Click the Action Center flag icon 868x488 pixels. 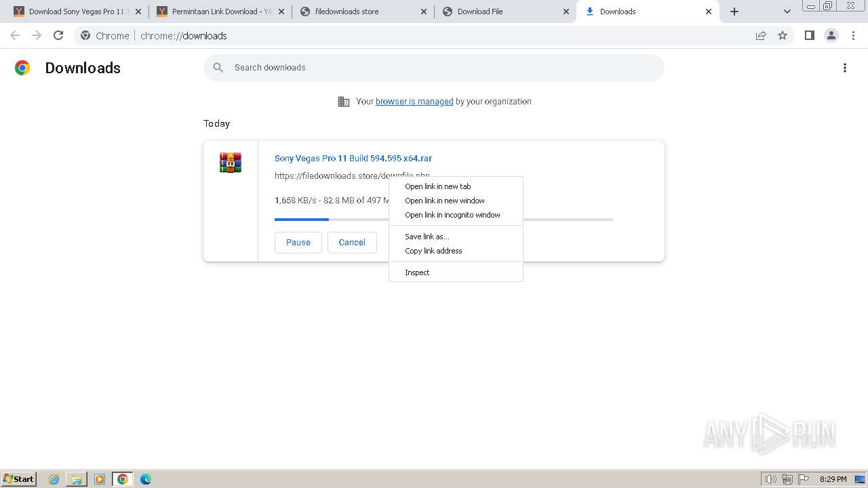pos(804,479)
